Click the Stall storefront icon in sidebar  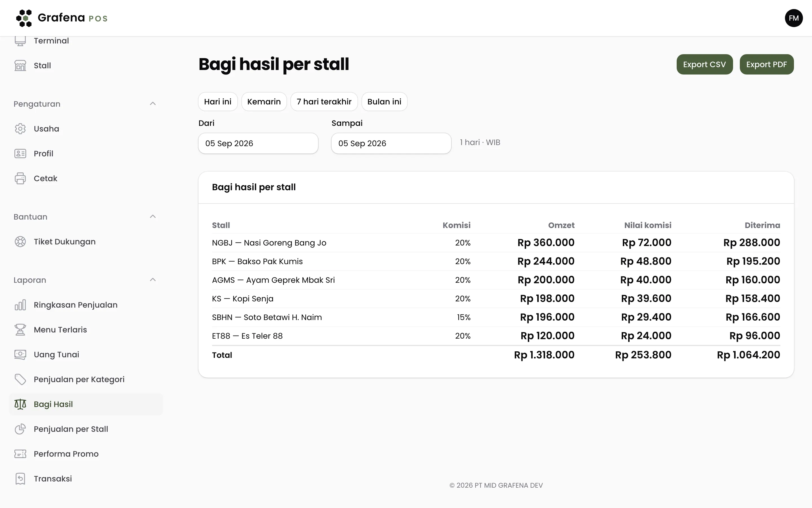pyautogui.click(x=20, y=65)
